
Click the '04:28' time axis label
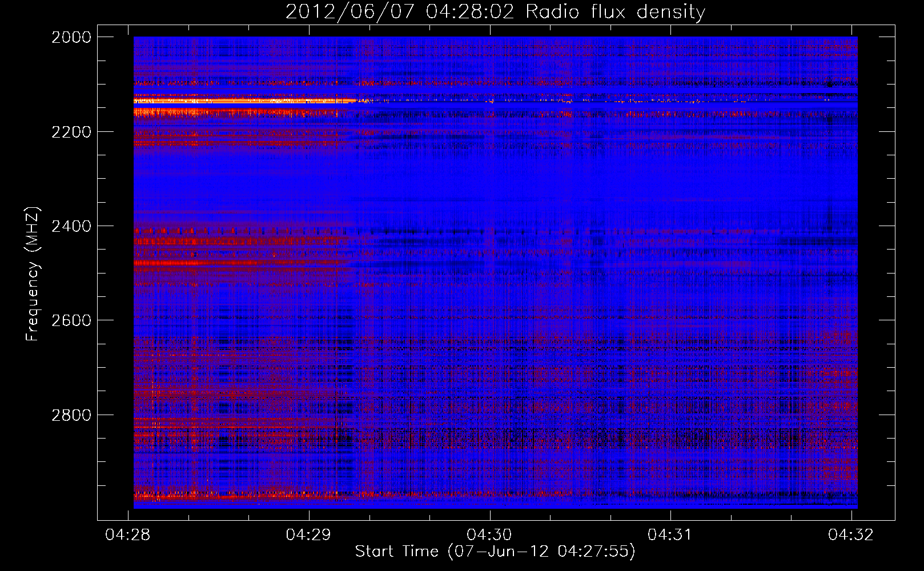click(128, 534)
